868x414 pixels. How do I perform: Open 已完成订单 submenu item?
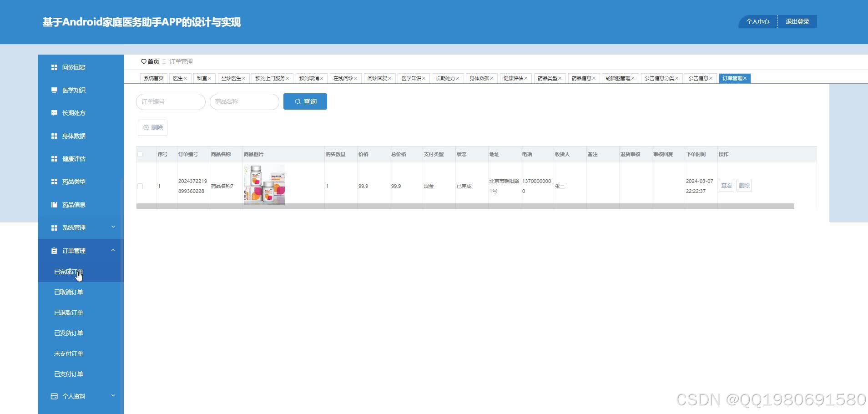point(81,272)
